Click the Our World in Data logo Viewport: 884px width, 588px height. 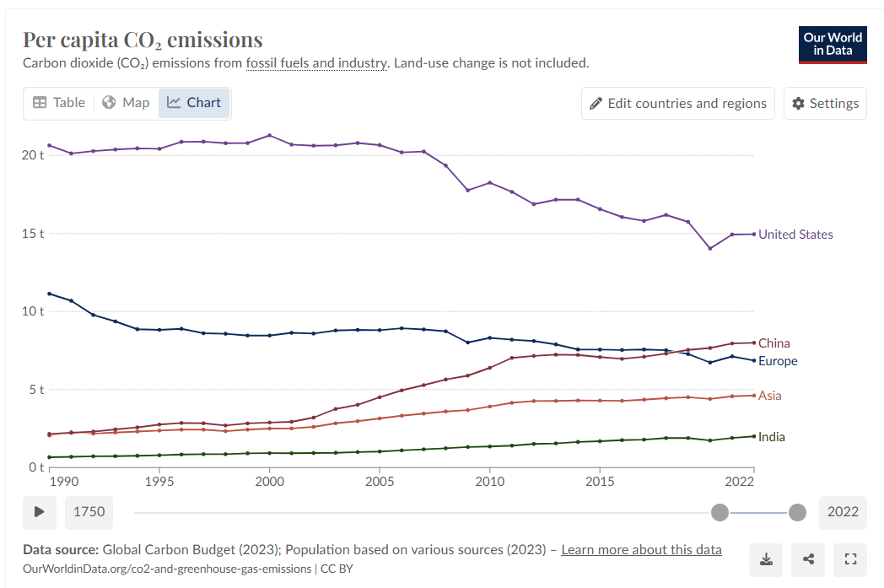[x=833, y=44]
